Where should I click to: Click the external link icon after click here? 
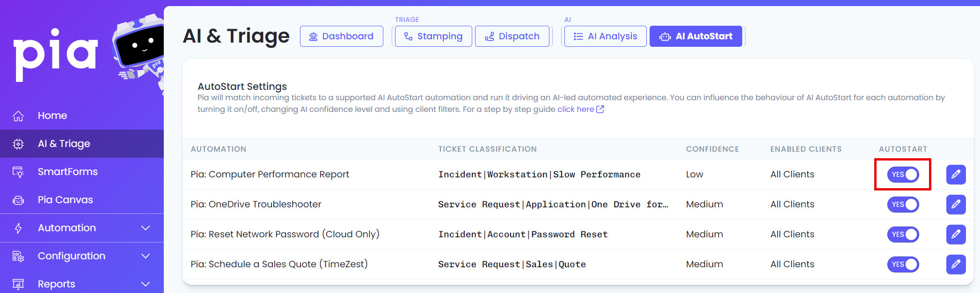600,109
